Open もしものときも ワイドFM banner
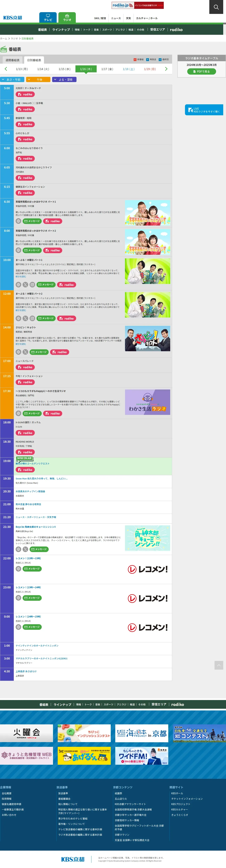The height and width of the screenshot is (868, 226). (142, 756)
